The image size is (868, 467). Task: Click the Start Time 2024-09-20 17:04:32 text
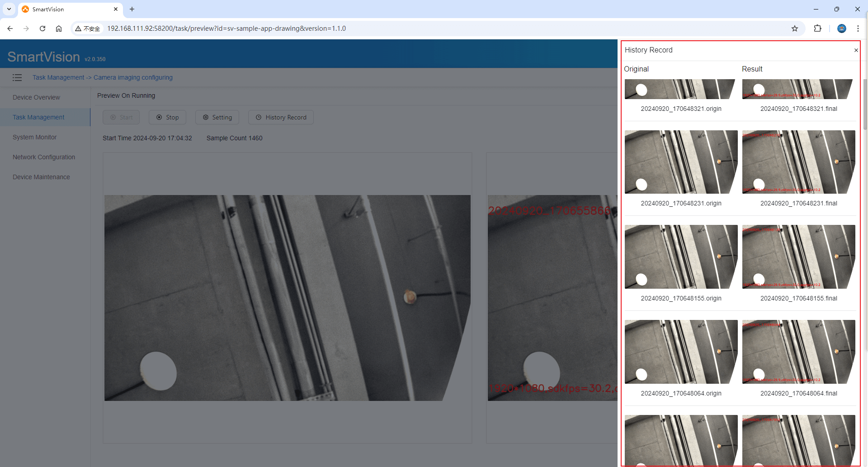[x=147, y=138]
